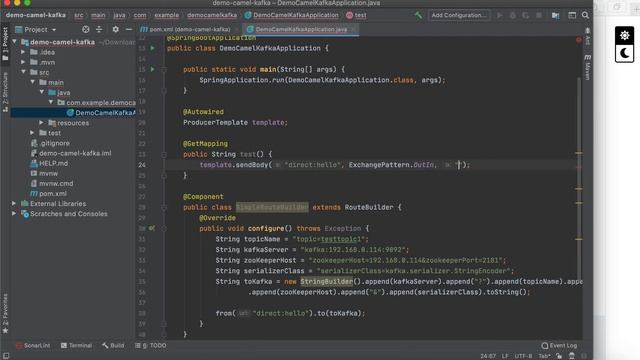Expand External Libraries node

pyautogui.click(x=14, y=204)
